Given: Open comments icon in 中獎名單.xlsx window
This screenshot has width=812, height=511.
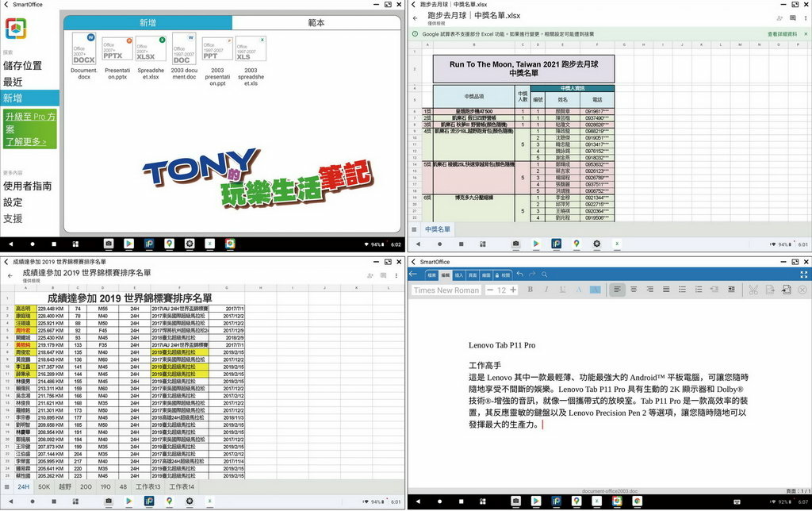Looking at the screenshot, I should coord(793,18).
